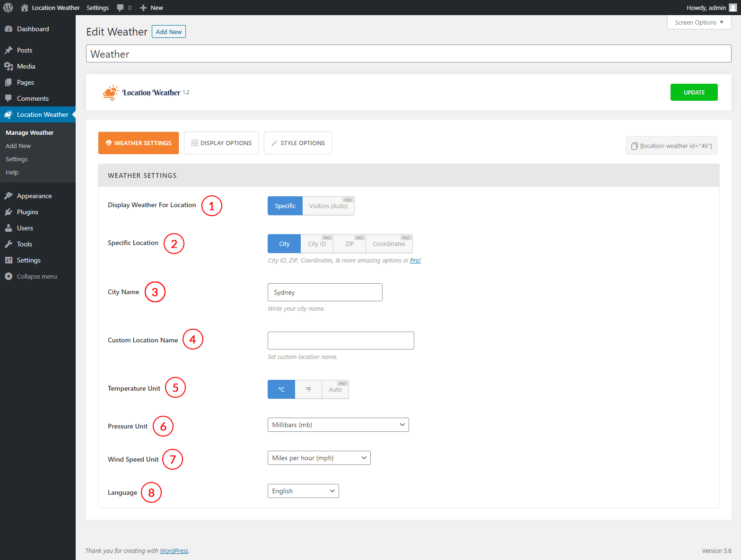
Task: Open the Pressure Unit dropdown
Action: pyautogui.click(x=338, y=425)
